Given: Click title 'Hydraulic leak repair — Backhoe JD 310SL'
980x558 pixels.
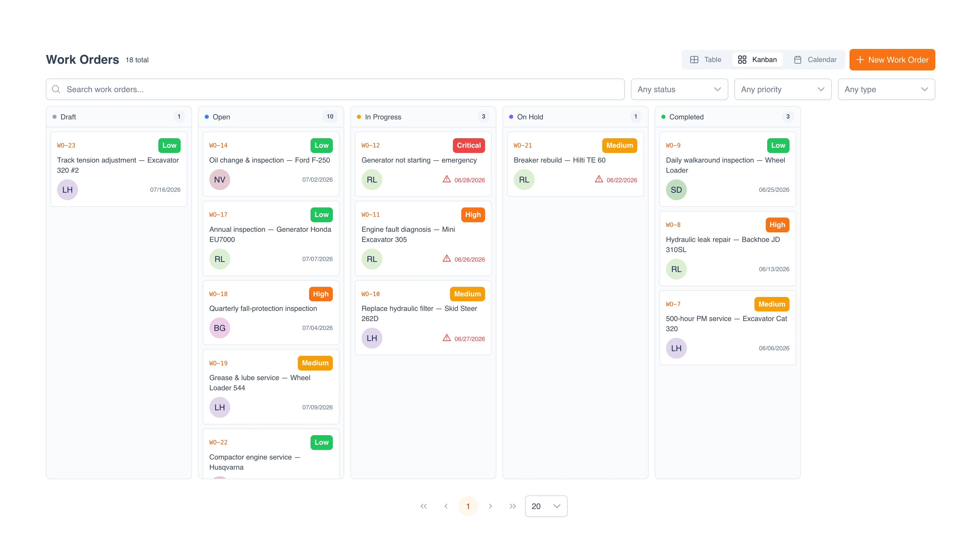Looking at the screenshot, I should click(x=723, y=245).
